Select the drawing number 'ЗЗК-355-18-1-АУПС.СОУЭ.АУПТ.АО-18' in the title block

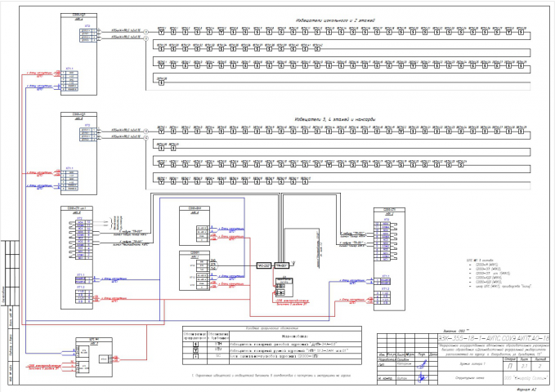point(494,339)
